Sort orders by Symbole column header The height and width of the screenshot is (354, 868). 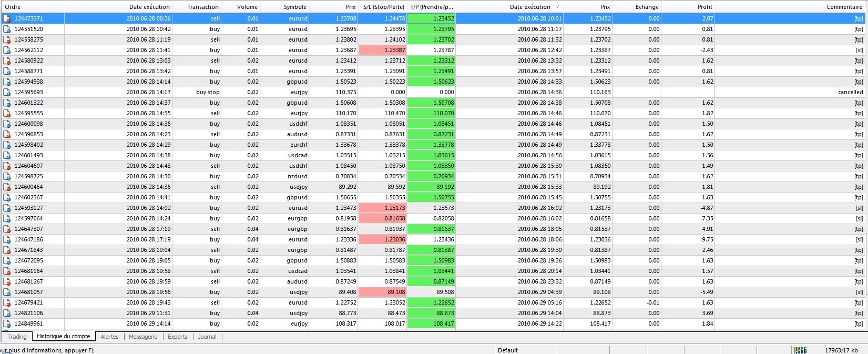295,7
